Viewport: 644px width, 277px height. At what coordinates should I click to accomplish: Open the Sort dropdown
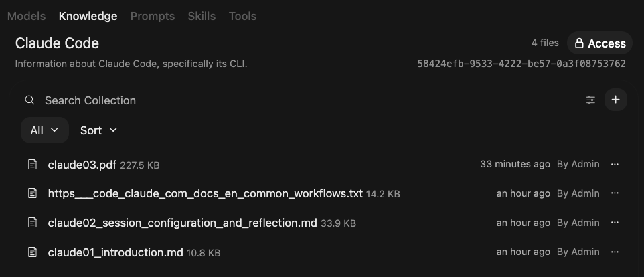(98, 130)
